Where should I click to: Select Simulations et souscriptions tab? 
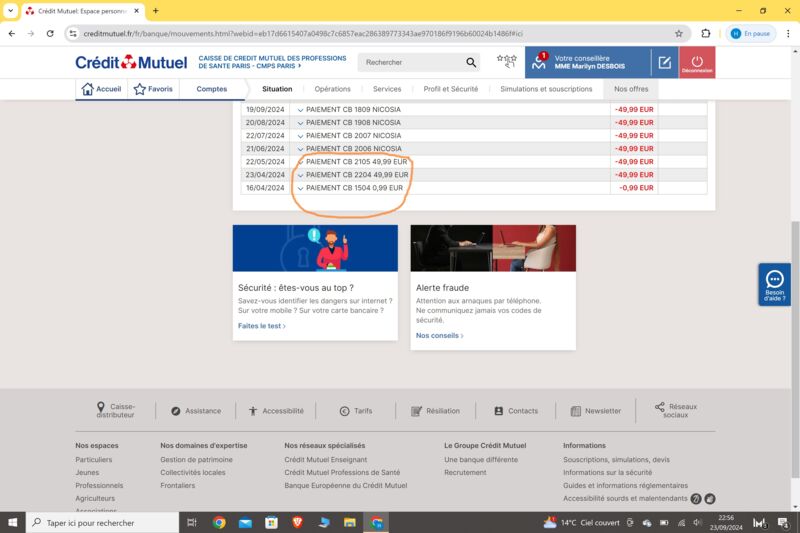click(546, 89)
